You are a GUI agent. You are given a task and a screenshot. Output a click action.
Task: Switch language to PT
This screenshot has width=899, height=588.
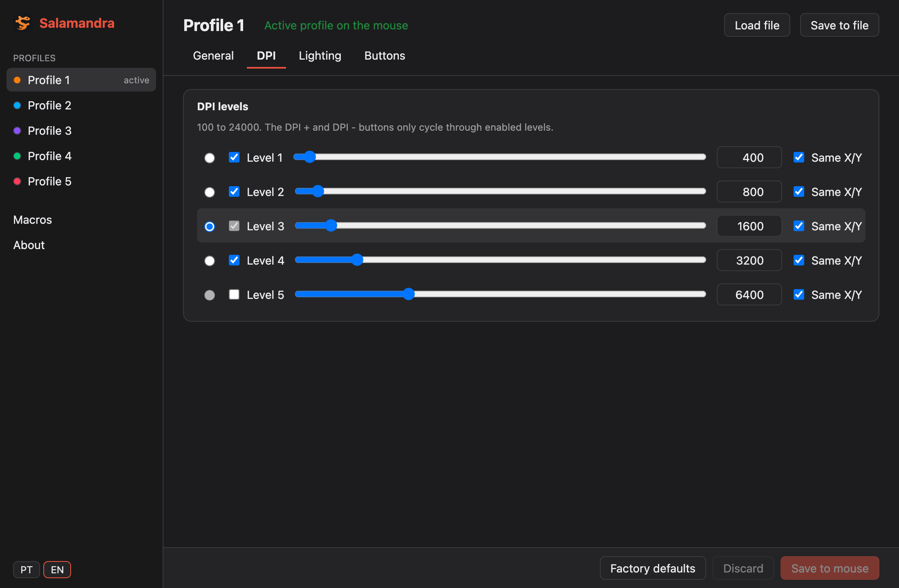(x=27, y=570)
